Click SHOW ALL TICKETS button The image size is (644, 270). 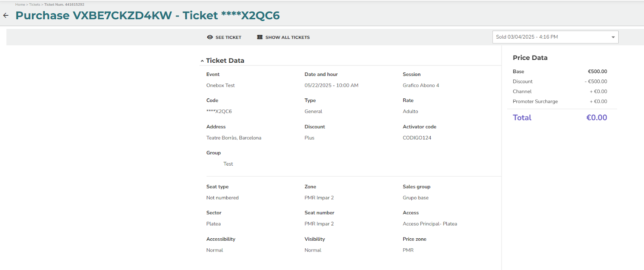(287, 37)
